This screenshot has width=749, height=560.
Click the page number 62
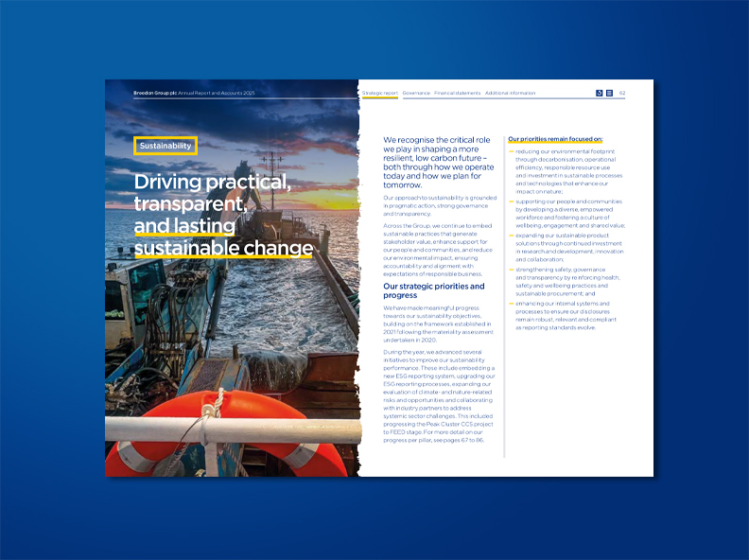622,94
